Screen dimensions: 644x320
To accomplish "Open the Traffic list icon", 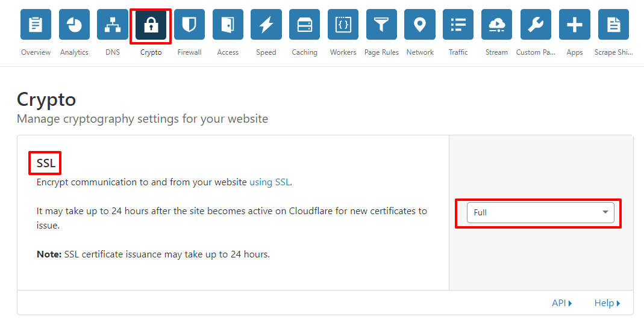I will pyautogui.click(x=458, y=24).
